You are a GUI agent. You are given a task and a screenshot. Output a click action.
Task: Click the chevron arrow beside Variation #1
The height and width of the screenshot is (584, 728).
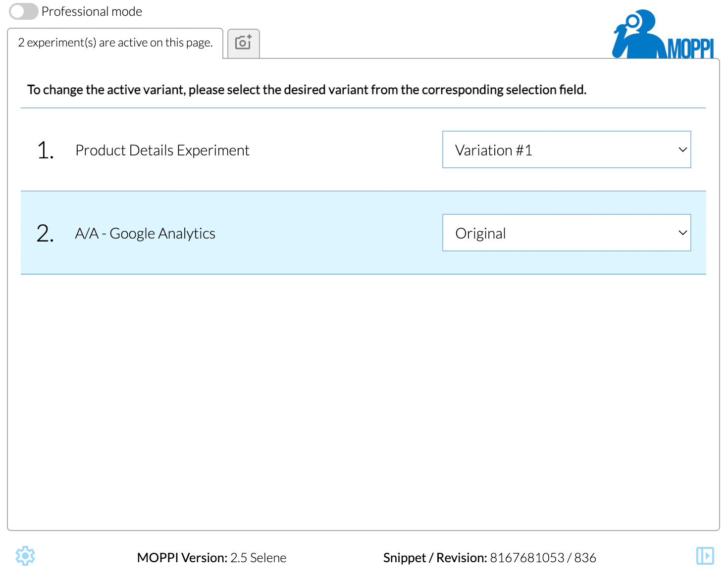tap(682, 150)
